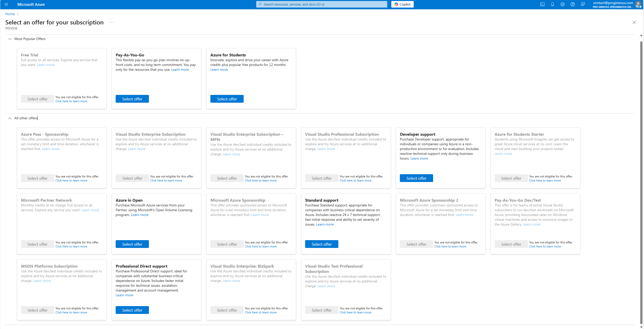Select the Azure in Open offer
644x329 pixels.
pos(132,244)
